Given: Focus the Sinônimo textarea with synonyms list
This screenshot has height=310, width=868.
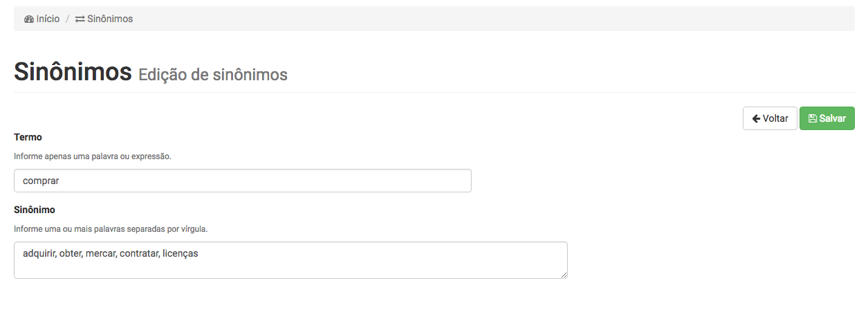Looking at the screenshot, I should point(290,260).
